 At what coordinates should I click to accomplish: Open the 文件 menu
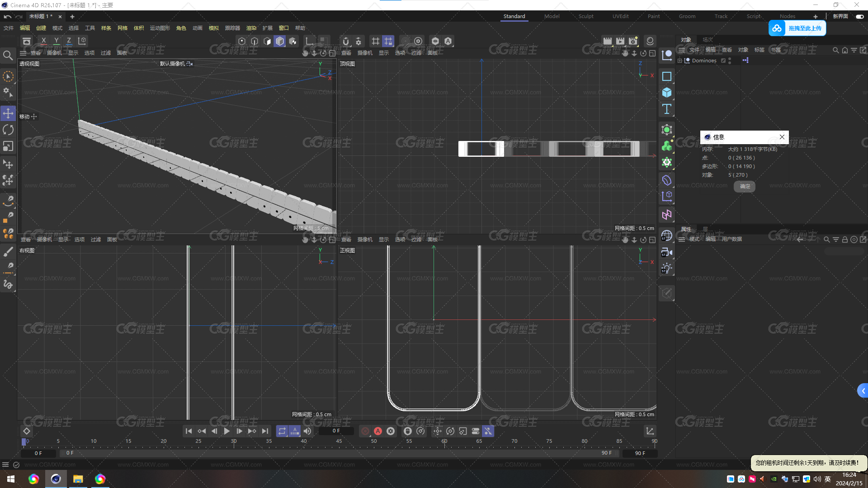(x=9, y=28)
